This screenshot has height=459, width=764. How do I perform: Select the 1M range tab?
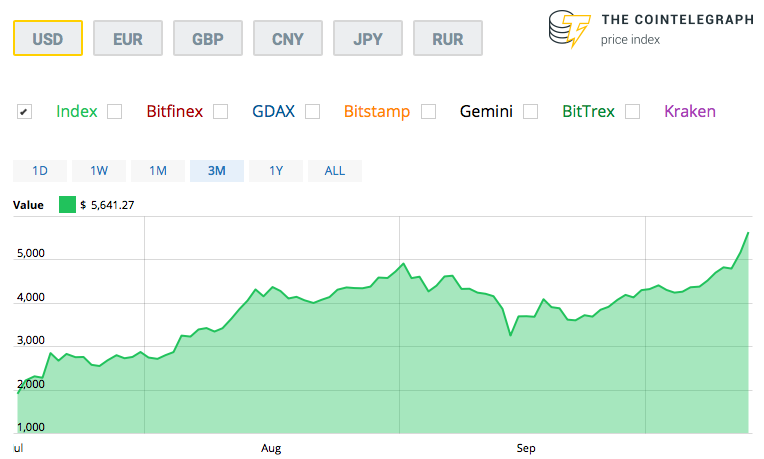158,171
